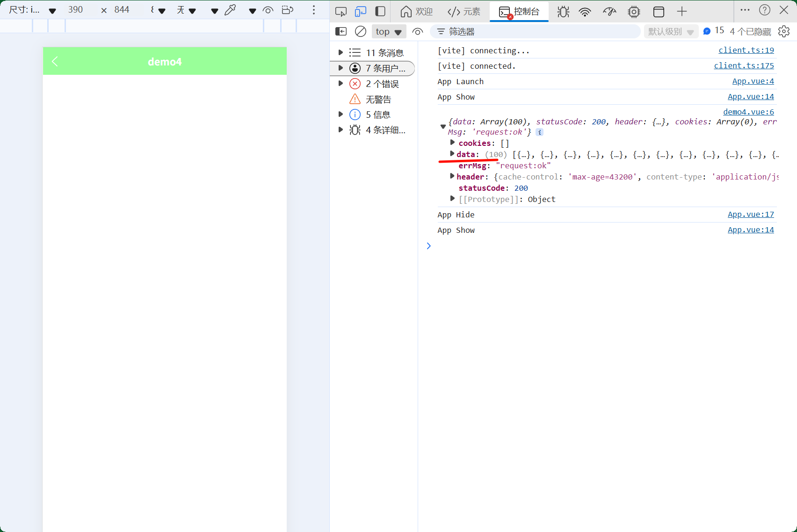This screenshot has width=797, height=532.
Task: Open console settings via gear icon
Action: pos(784,31)
